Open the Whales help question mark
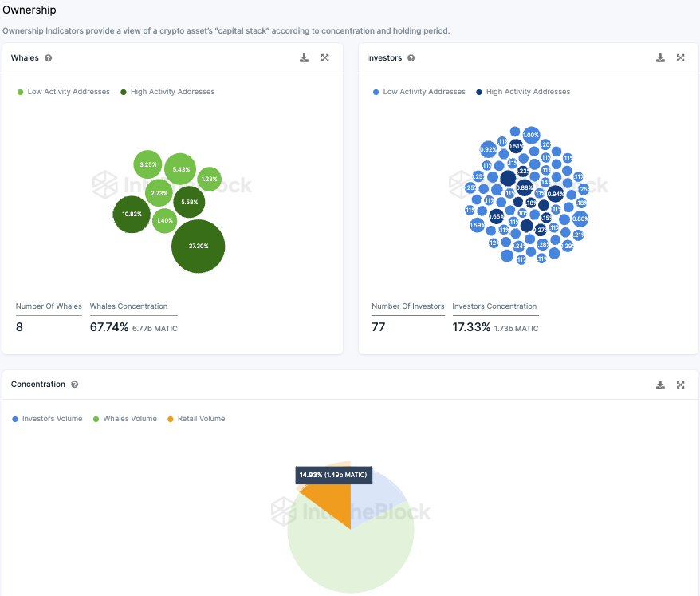This screenshot has height=596, width=700. click(48, 58)
